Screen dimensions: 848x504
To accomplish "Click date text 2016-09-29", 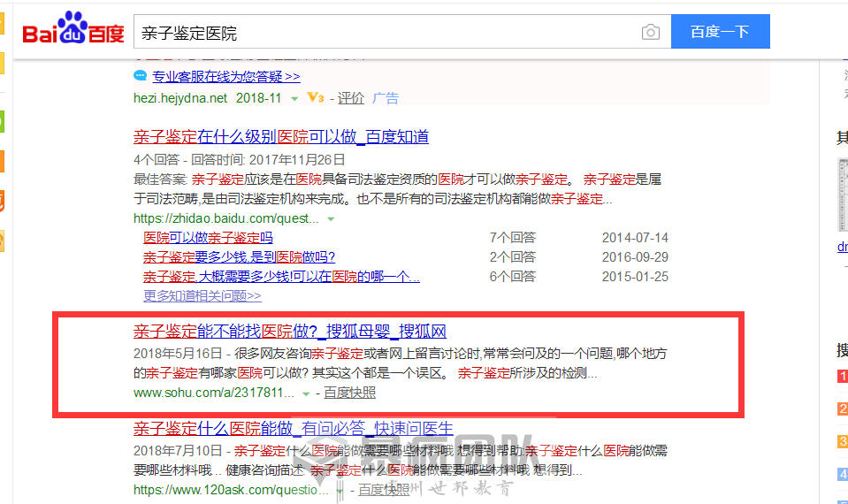I will tap(635, 257).
